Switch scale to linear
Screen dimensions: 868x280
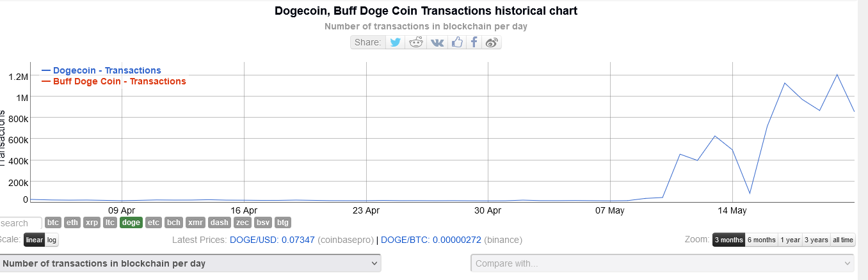pyautogui.click(x=35, y=240)
